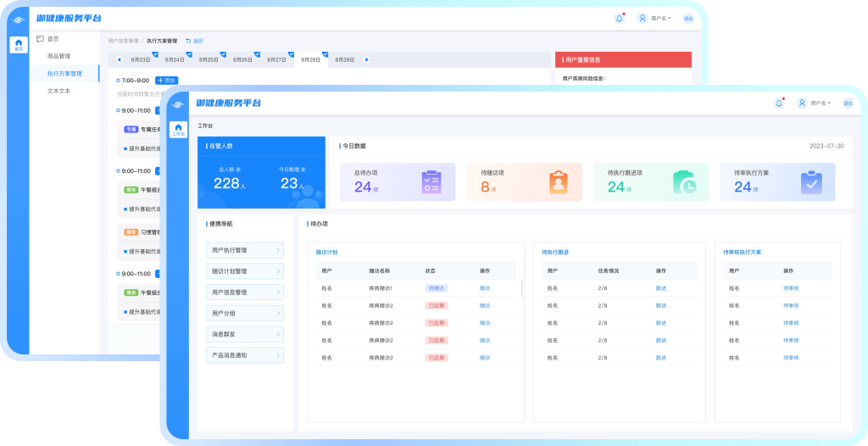
Task: Click the user avatar icon in front window header
Action: pos(802,103)
